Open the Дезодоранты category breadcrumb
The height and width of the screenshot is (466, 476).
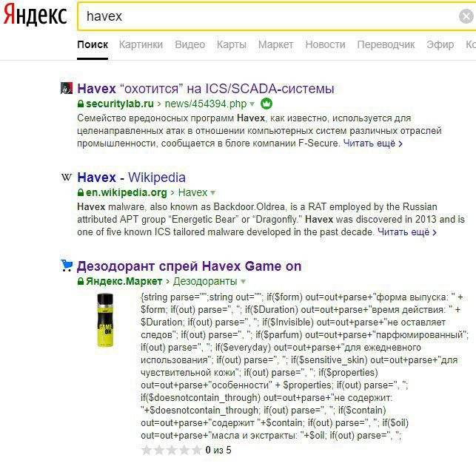205,281
